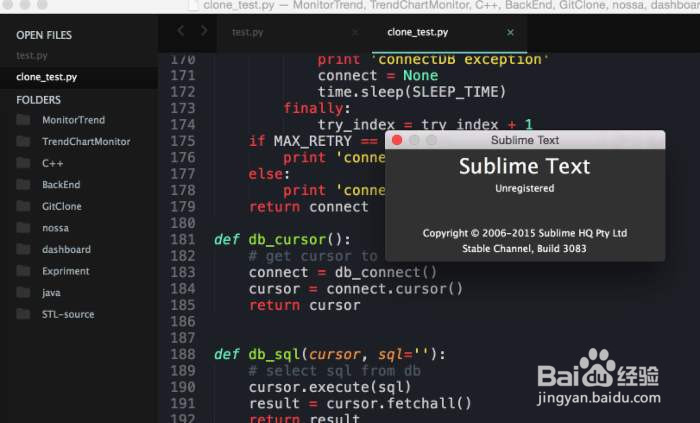The height and width of the screenshot is (423, 700).
Task: Click 'Stable Channel, Build 3083' text
Action: coord(524,249)
